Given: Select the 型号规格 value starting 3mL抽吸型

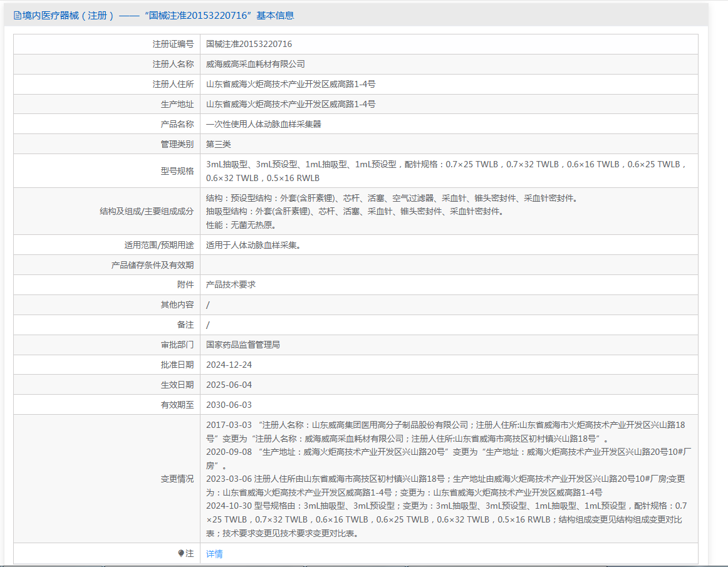Looking at the screenshot, I should 446,171.
